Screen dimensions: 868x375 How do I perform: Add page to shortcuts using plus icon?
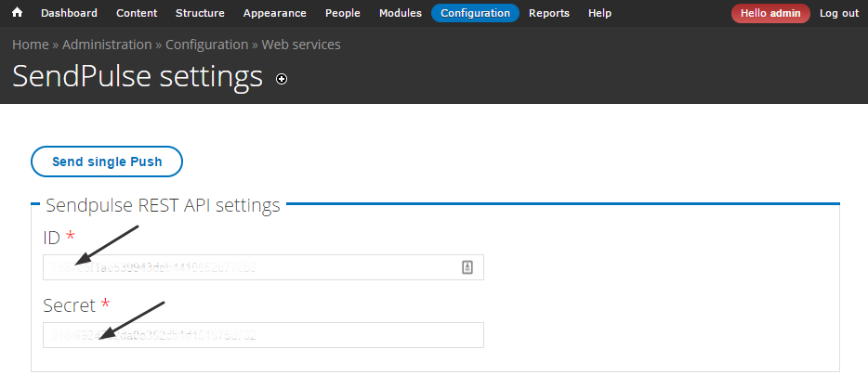pos(282,79)
